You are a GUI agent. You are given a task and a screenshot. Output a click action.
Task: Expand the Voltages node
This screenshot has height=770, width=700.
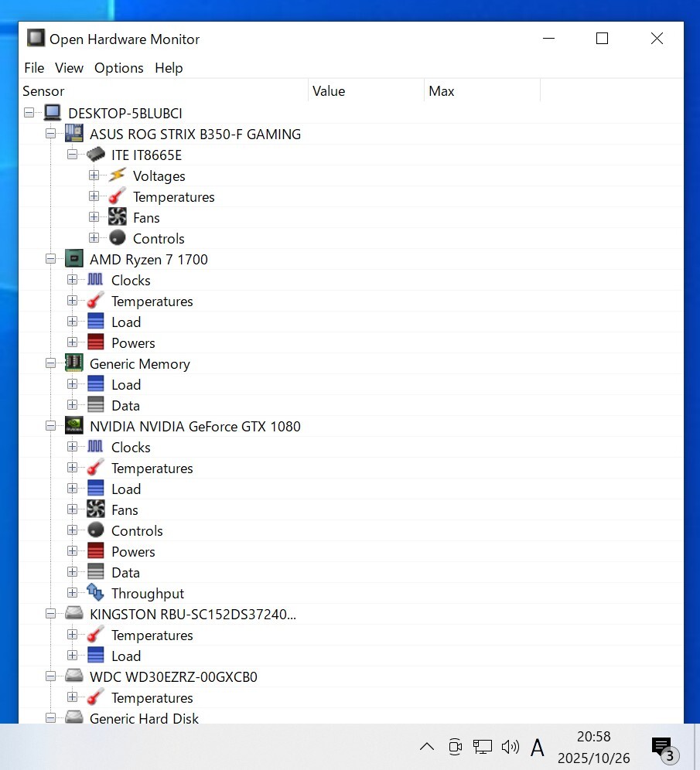[94, 175]
